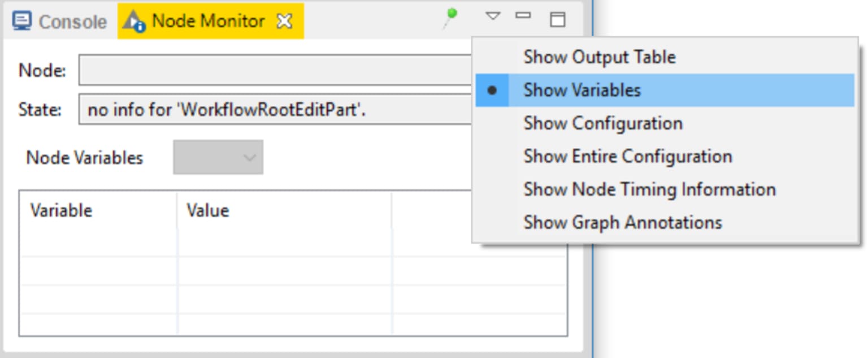Switch to the Console tab
The height and width of the screenshot is (358, 868).
59,21
